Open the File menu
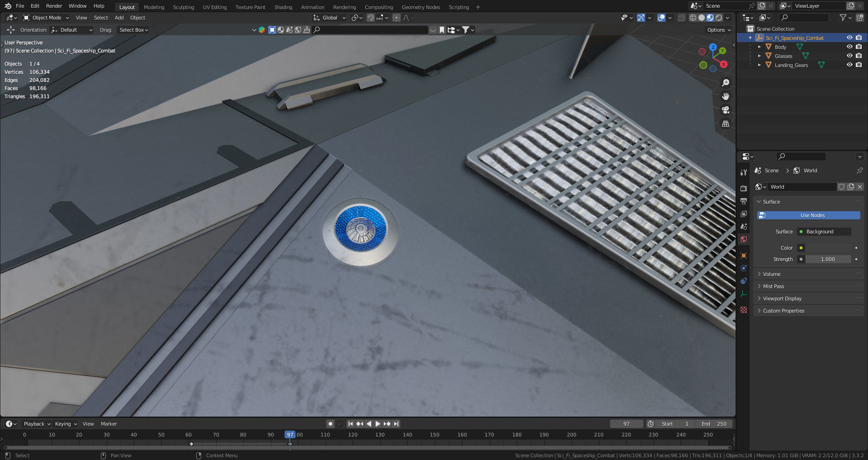 [20, 6]
